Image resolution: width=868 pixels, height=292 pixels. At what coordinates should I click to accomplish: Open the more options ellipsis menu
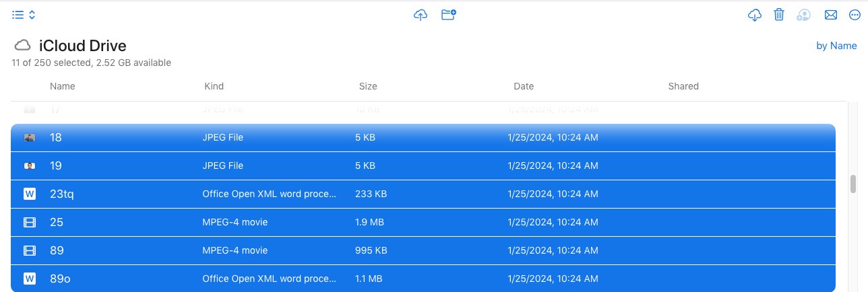tap(855, 15)
